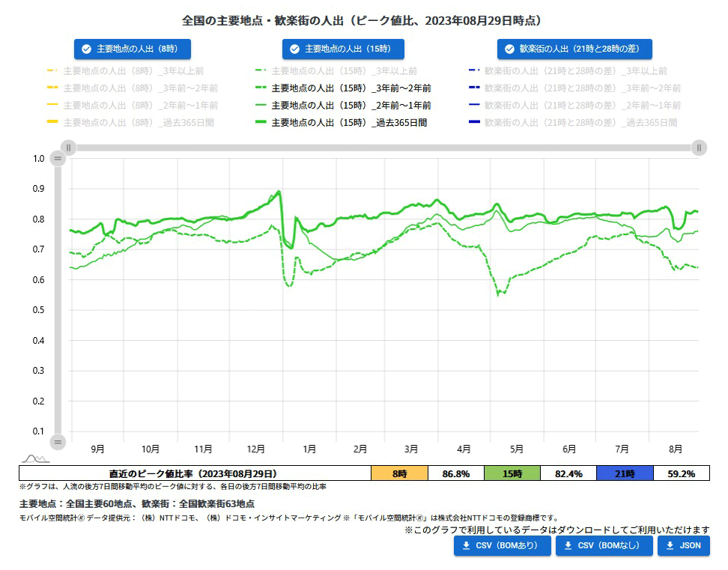Download CSV（BOMあり）file
Image resolution: width=728 pixels, height=570 pixels.
click(x=503, y=546)
